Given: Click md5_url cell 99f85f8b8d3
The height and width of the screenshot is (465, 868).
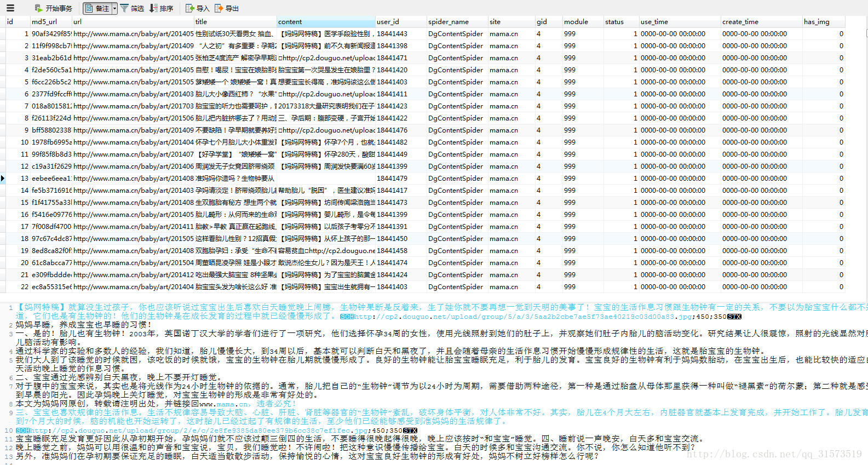Looking at the screenshot, I should [x=51, y=154].
